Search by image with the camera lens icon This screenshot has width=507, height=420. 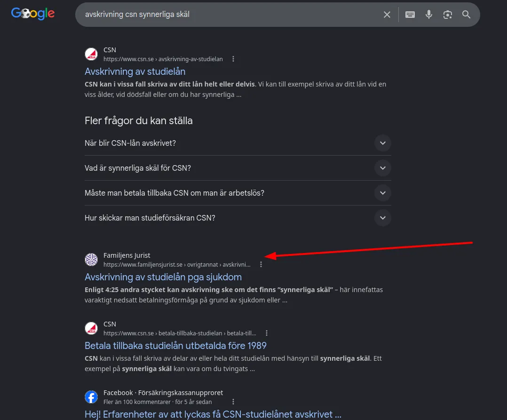coord(448,15)
